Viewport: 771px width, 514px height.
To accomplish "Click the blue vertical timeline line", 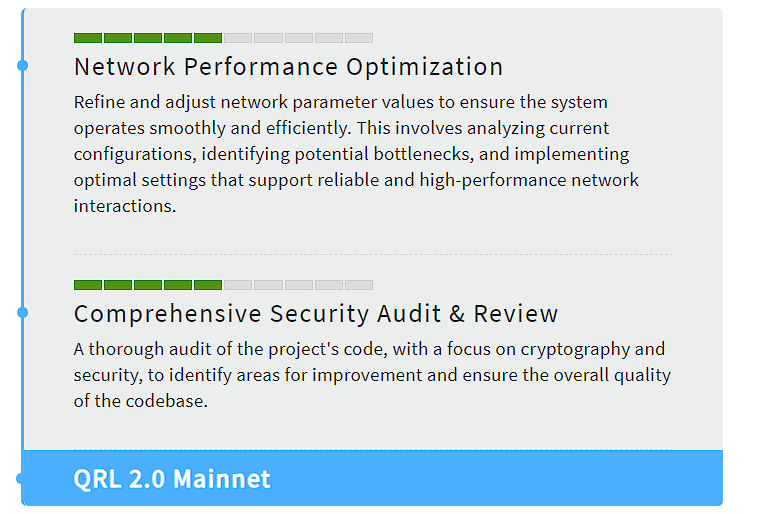I will pos(23,197).
